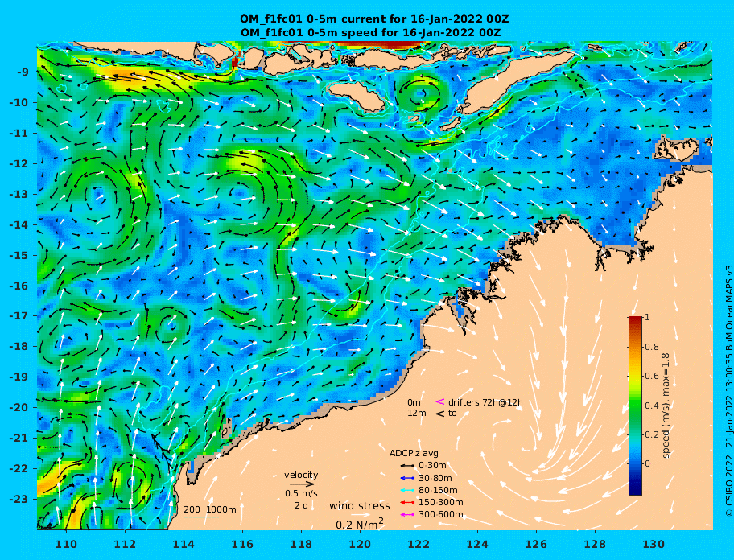Screen dimensions: 734x560
Task: Click the title line 'OM_f1fc01 0-5m current for 16-Jan-2022 00Z'
Action: (374, 19)
